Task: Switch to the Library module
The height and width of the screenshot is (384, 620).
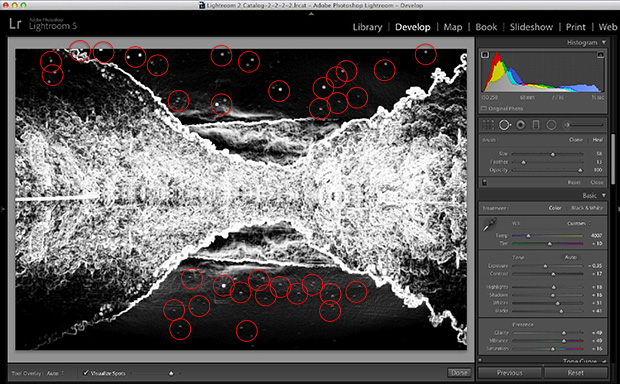Action: (367, 27)
